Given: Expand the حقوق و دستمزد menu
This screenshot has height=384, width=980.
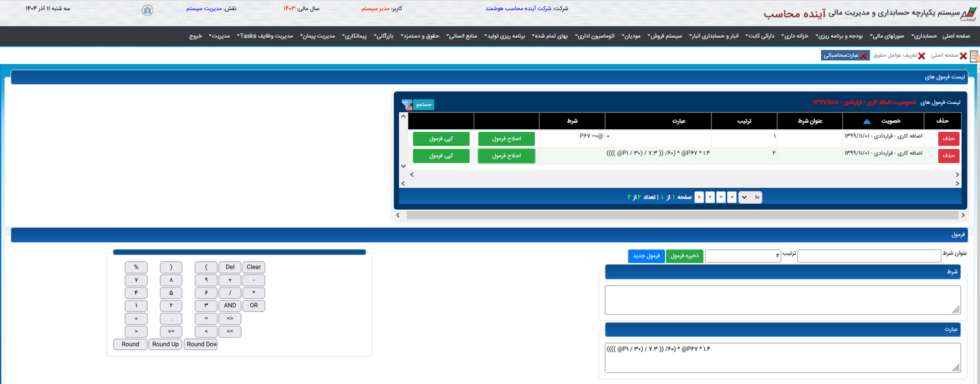Looking at the screenshot, I should tap(424, 36).
